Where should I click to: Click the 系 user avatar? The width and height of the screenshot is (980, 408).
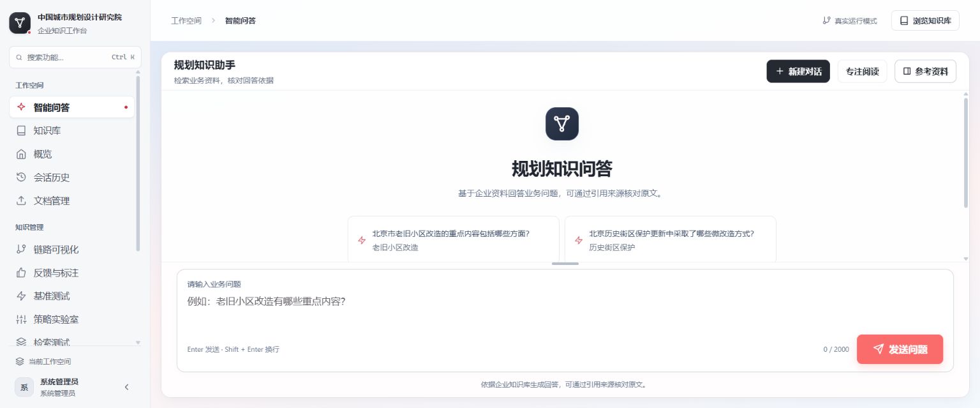pos(24,387)
